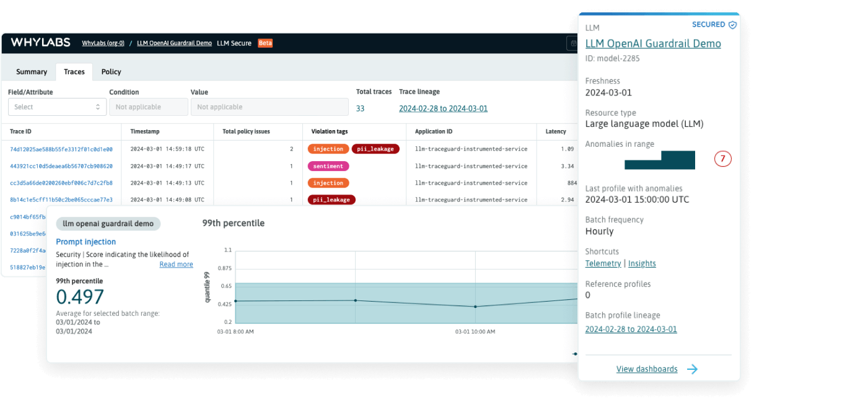This screenshot has height=407, width=868.
Task: Click the red anomaly count badge showing 7
Action: (x=722, y=159)
